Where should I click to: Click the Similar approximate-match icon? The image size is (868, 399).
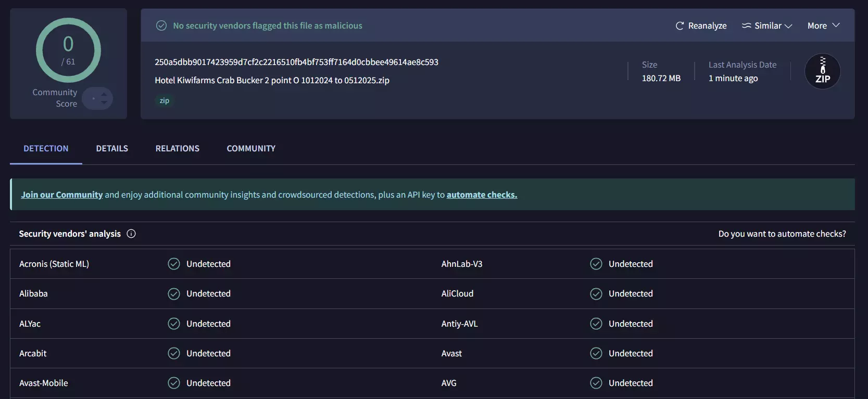pos(746,25)
